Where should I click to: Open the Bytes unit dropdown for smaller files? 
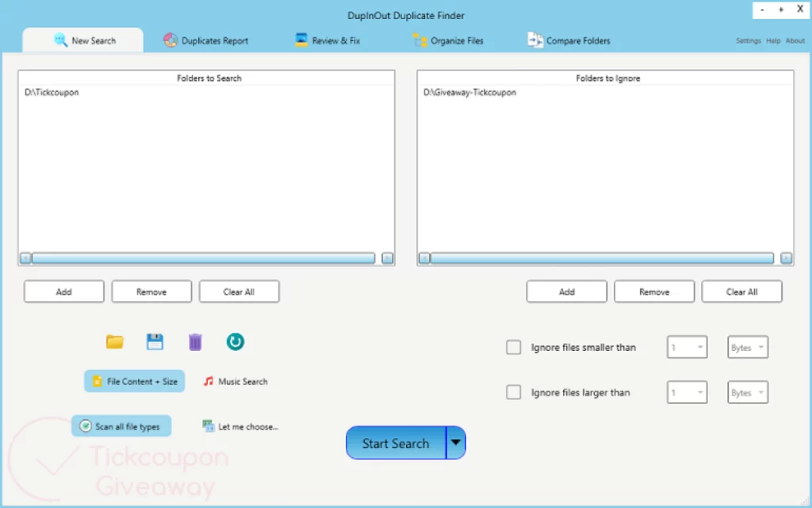748,347
